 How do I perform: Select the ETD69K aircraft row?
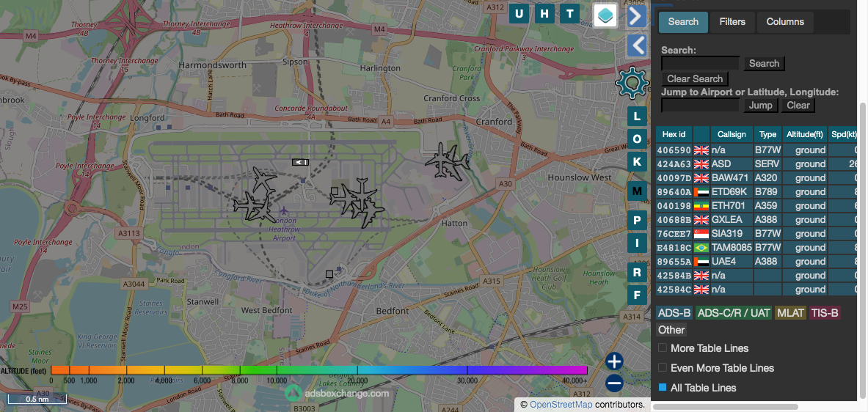[x=756, y=192]
